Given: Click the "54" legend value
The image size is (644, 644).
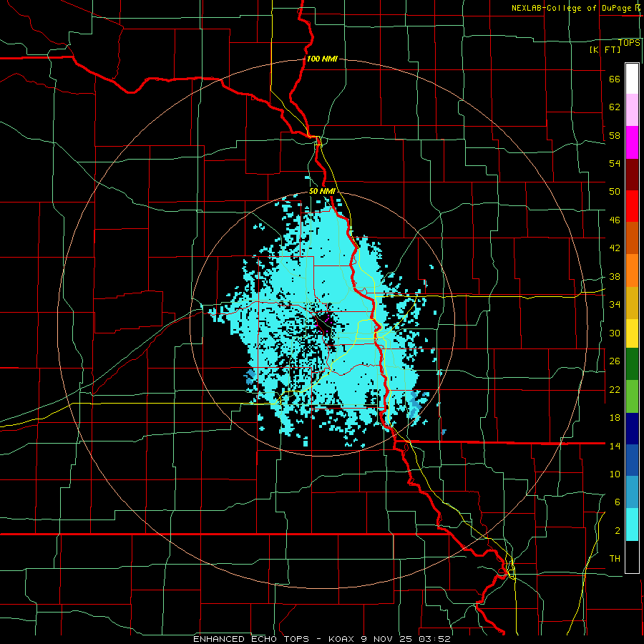Looking at the screenshot, I should 615,163.
